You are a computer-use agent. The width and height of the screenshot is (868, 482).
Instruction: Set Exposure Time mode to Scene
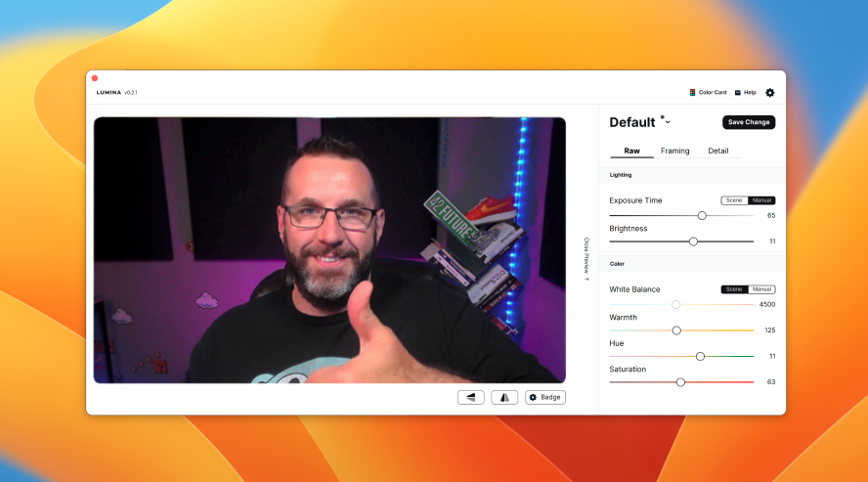(x=734, y=200)
